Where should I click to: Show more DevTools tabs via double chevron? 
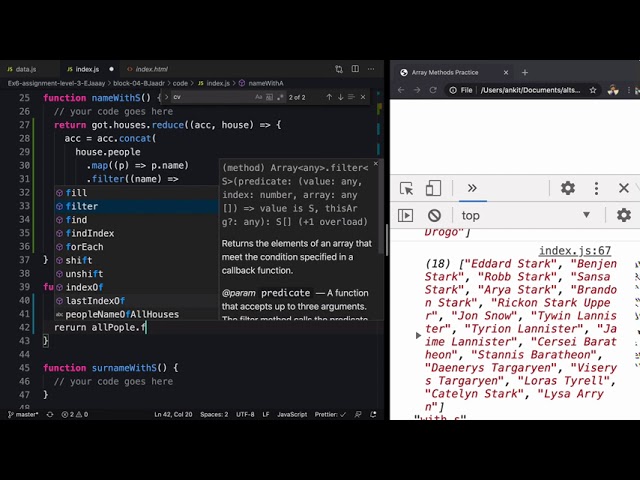pos(472,188)
